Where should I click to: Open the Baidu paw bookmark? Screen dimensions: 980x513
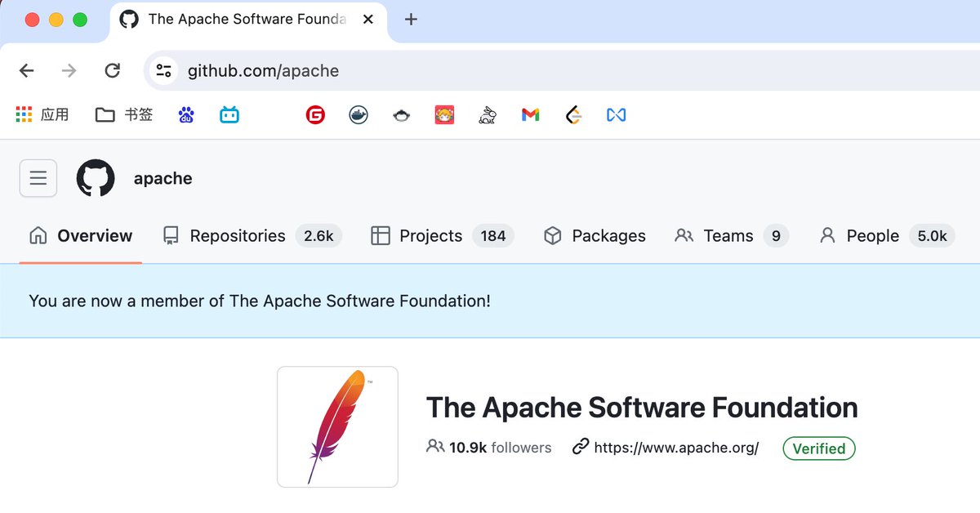(x=186, y=115)
